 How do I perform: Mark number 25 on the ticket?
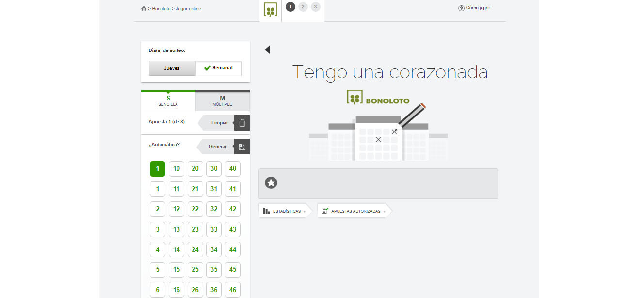(x=195, y=270)
